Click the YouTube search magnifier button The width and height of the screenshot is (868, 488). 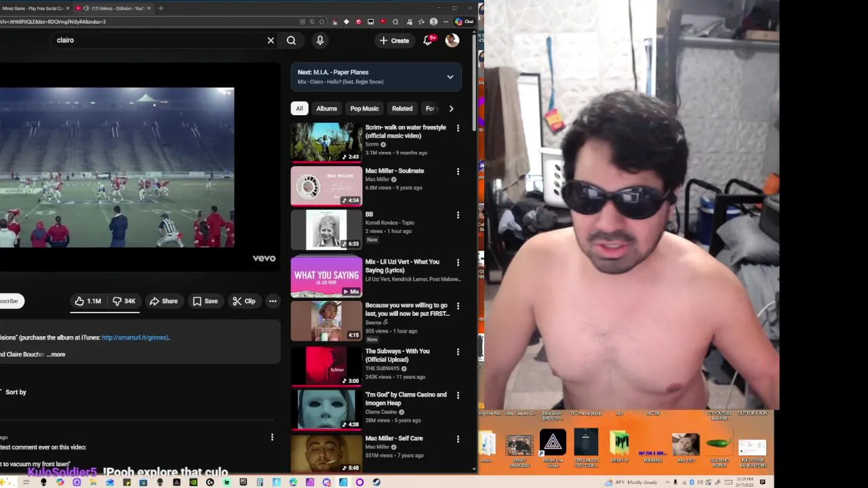[x=291, y=40]
